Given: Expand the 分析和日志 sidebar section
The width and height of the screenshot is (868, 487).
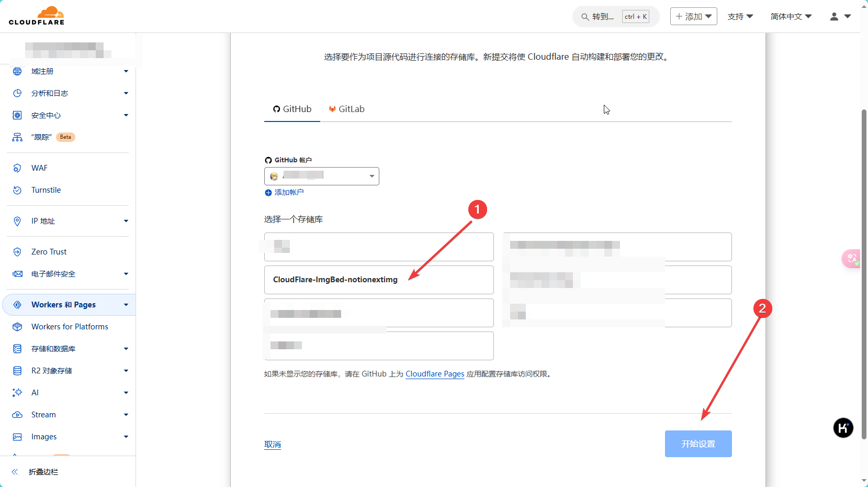Looking at the screenshot, I should coord(126,93).
